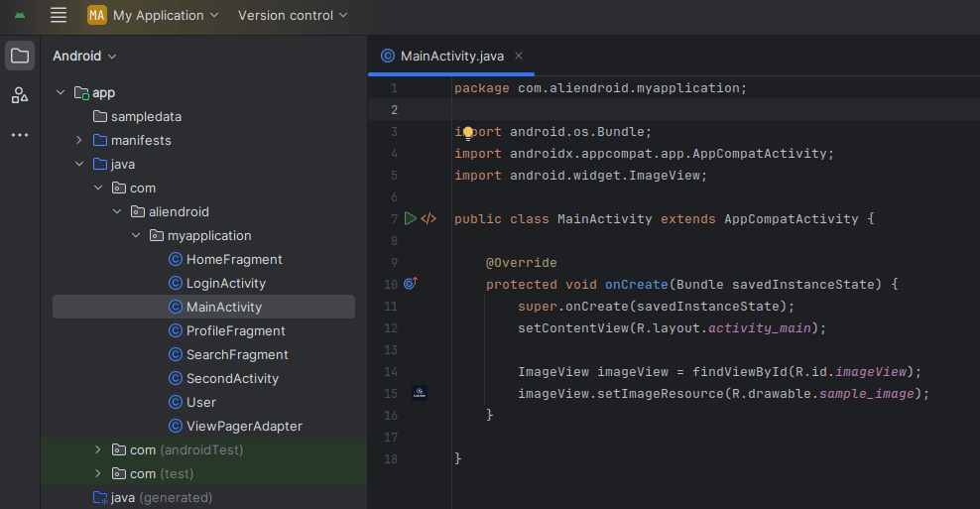
Task: Open the Resource Manager tool window icon
Action: coord(20,95)
